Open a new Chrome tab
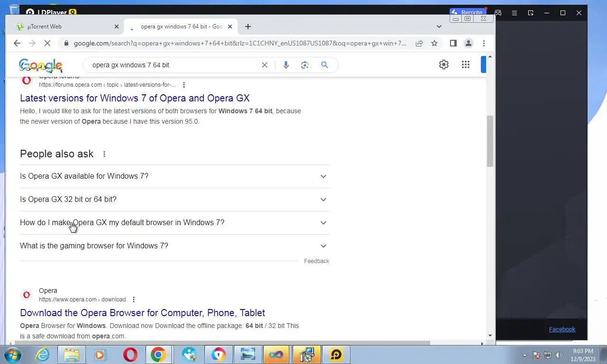607x364 pixels. [x=248, y=27]
